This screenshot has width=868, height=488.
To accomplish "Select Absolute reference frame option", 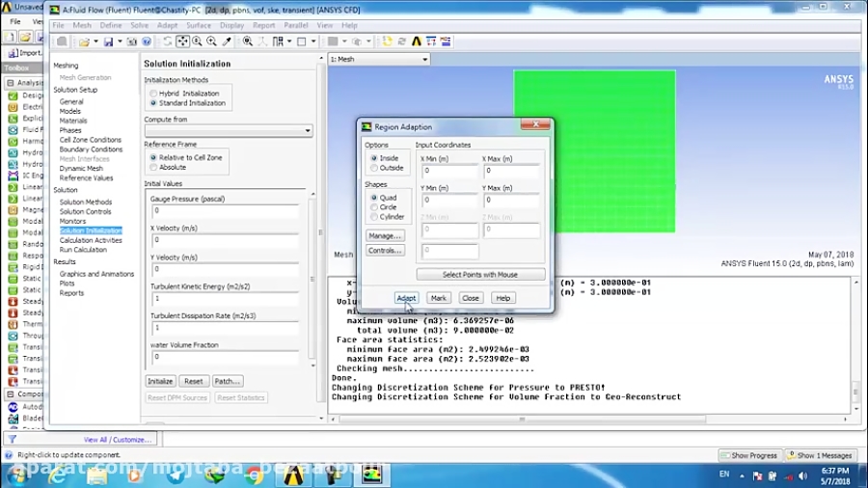I will pos(153,167).
